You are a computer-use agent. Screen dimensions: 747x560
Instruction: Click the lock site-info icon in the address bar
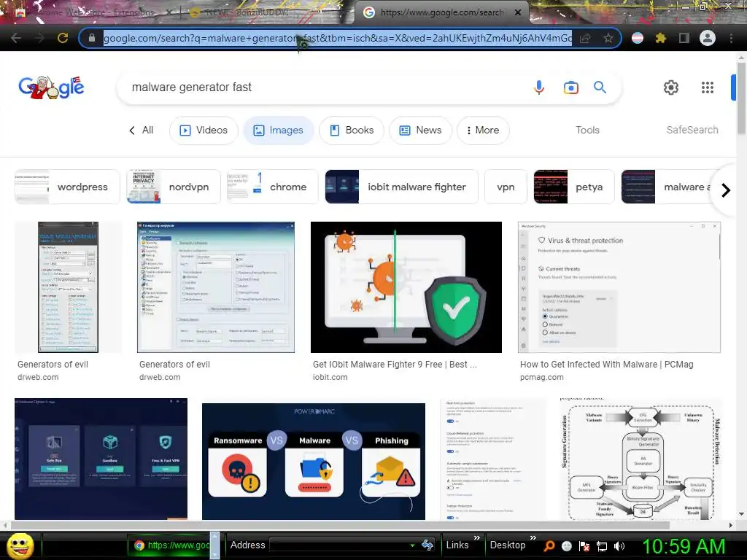click(x=92, y=38)
